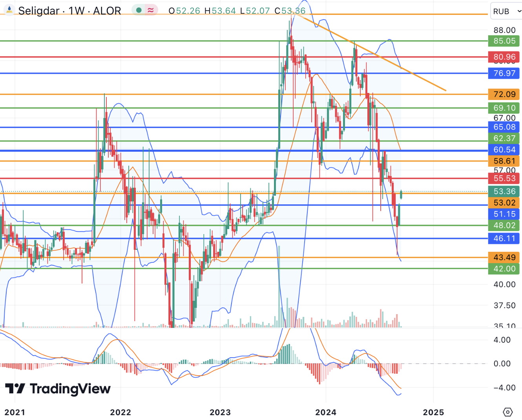Viewport: 522px width, 420px height.
Task: Click the MACD scale value 4.00
Action: (502, 340)
